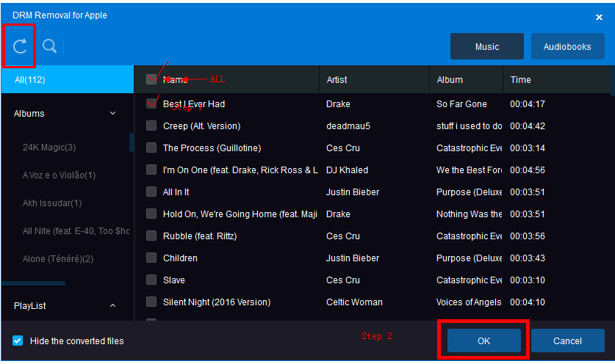Image resolution: width=615 pixels, height=364 pixels.
Task: Click the refresh library icon
Action: 20,46
